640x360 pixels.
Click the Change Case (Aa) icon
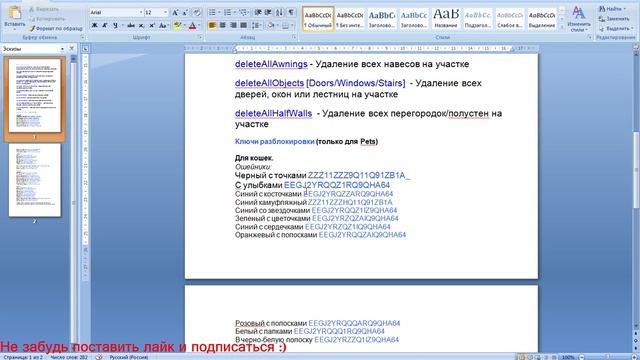point(162,25)
